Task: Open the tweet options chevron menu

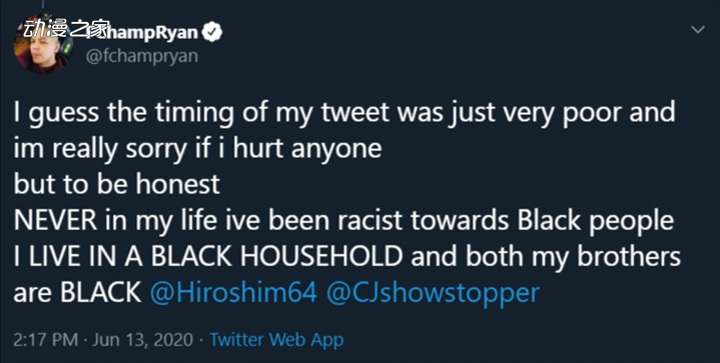Action: click(698, 30)
